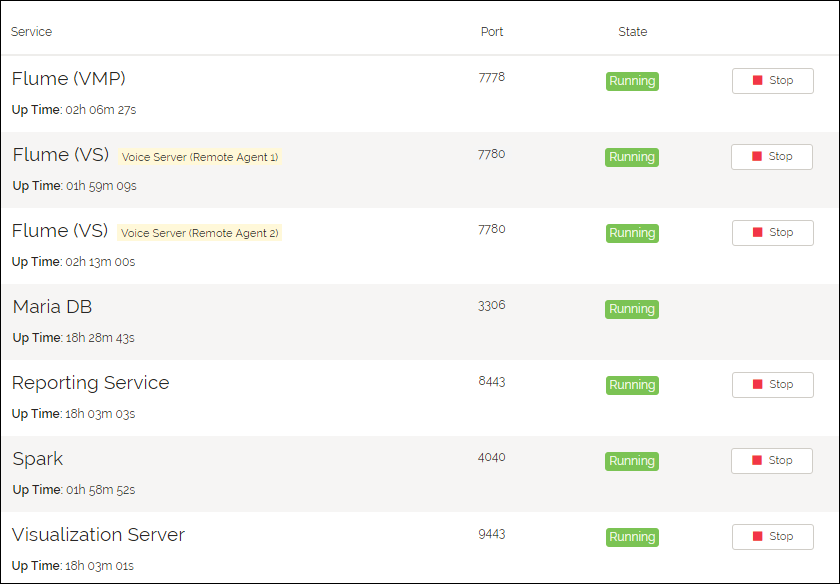Click port number 3306
Image resolution: width=840 pixels, height=584 pixels.
[x=492, y=305]
